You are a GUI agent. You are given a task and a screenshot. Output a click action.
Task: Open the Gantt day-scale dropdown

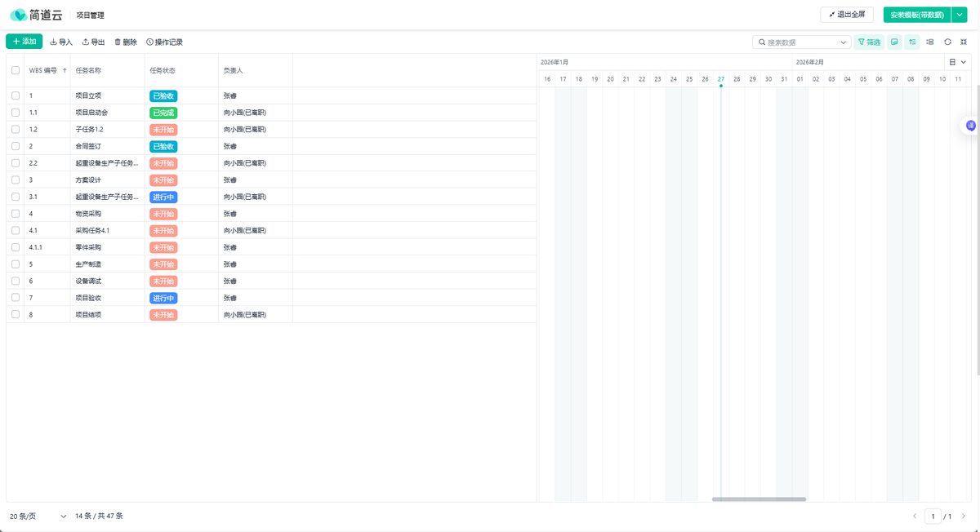click(x=958, y=62)
